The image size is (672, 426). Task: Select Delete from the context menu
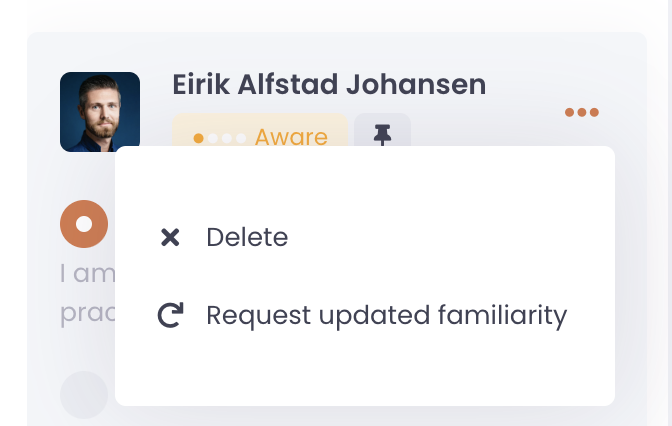pyautogui.click(x=247, y=237)
